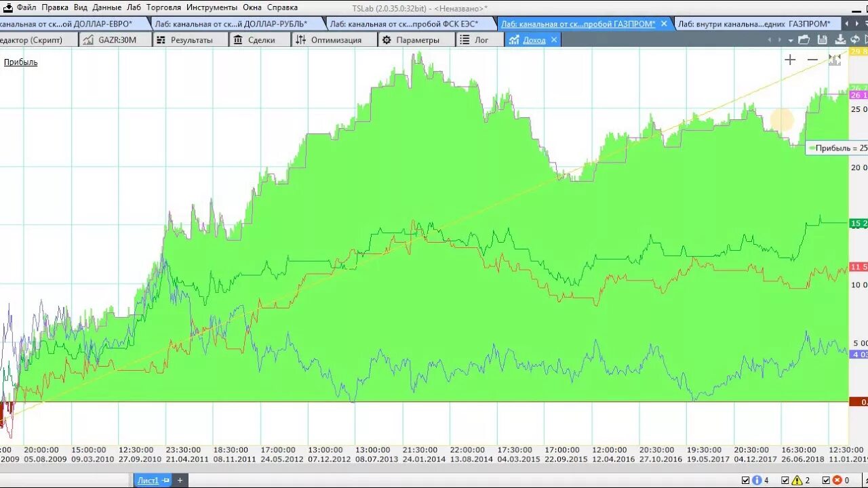The image size is (868, 488).
Task: Expand the toolbar history dropdown arrow
Action: [791, 40]
